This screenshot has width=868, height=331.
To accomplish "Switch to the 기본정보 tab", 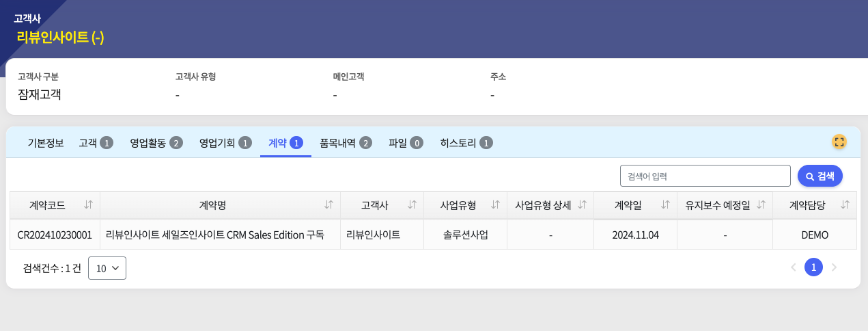I will 46,143.
